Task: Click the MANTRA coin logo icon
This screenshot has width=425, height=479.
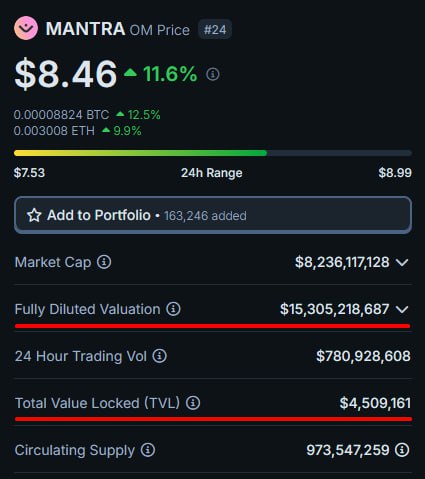Action: coord(26,28)
